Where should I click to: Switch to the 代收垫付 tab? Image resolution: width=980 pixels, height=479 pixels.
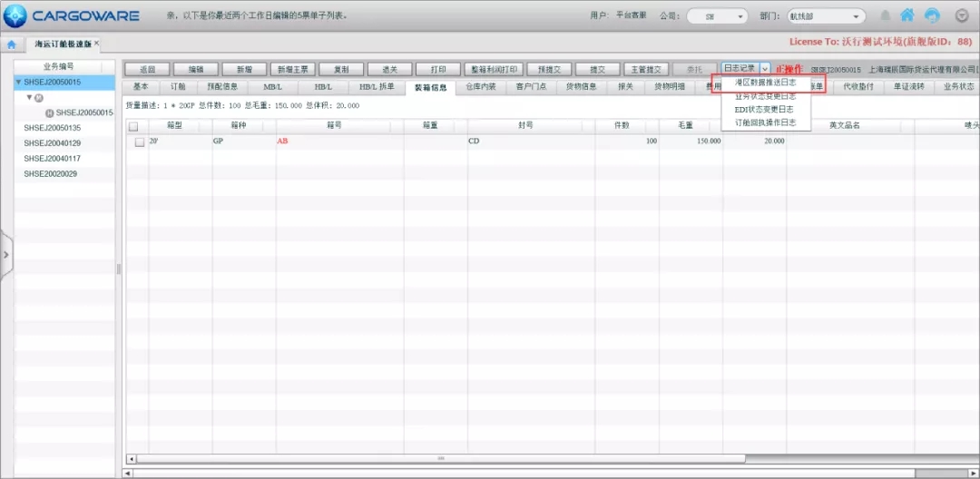[858, 87]
